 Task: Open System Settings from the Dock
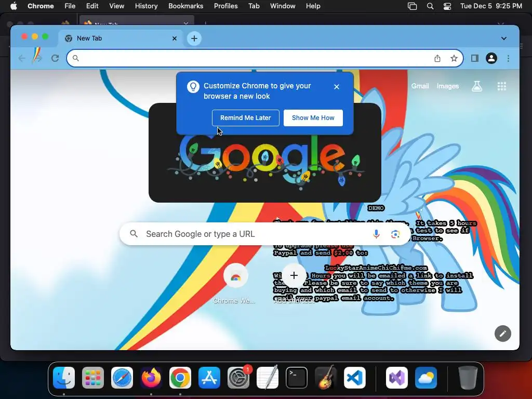tap(238, 378)
